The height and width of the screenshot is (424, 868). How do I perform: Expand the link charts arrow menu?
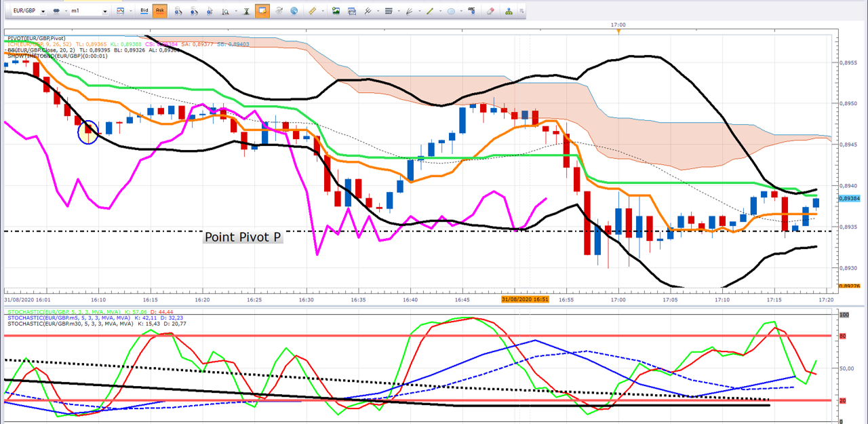(65, 11)
